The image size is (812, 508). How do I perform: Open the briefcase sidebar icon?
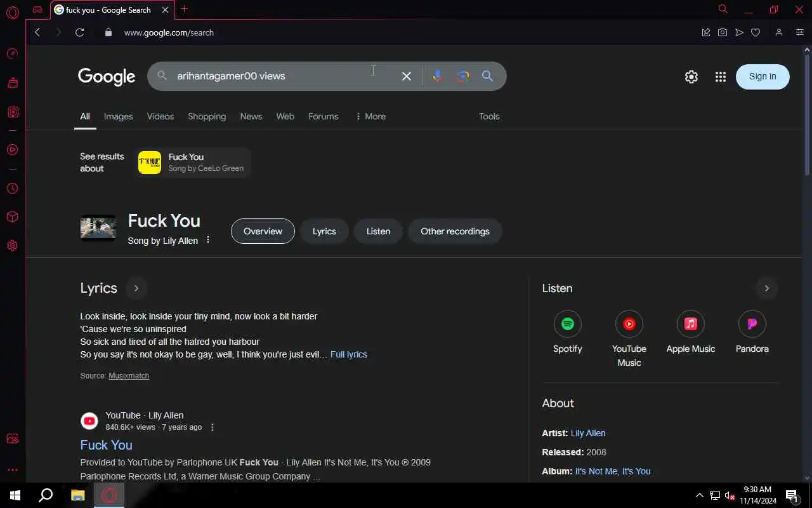pos(12,83)
